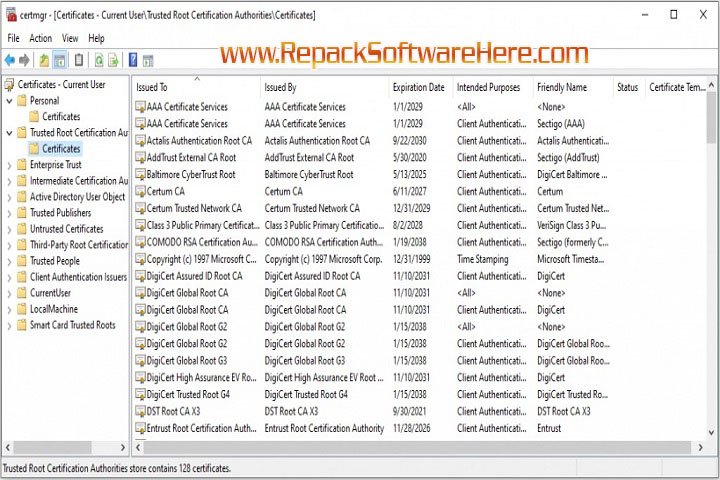The height and width of the screenshot is (480, 720).
Task: Click certificate icon of Entrust Root Certification row
Action: (140, 428)
